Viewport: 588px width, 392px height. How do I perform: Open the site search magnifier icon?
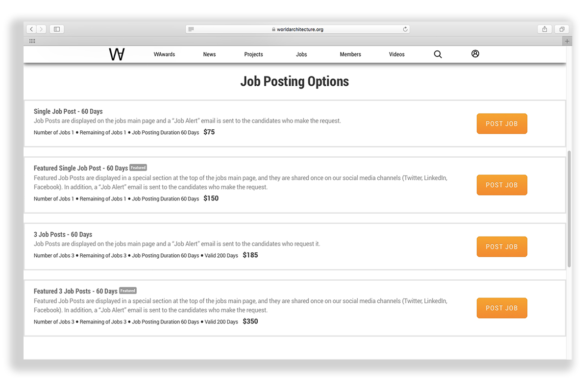click(x=438, y=54)
